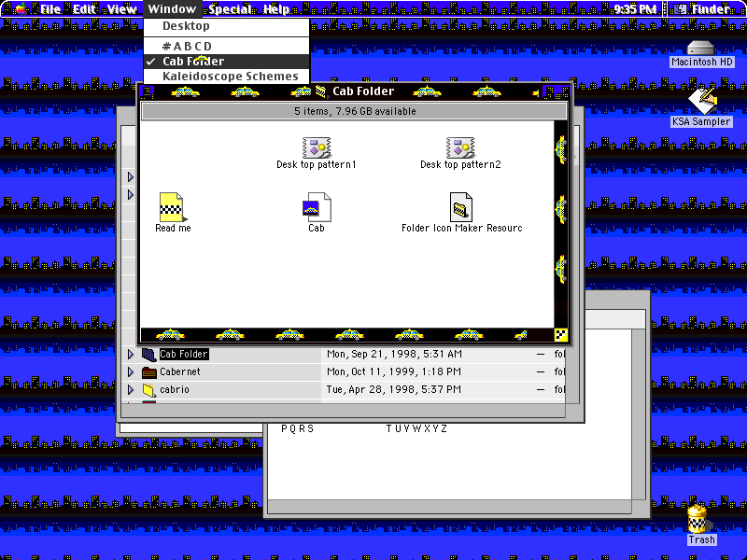747x560 pixels.
Task: Select the Folder Icon Maker Resource icon
Action: coord(460,206)
